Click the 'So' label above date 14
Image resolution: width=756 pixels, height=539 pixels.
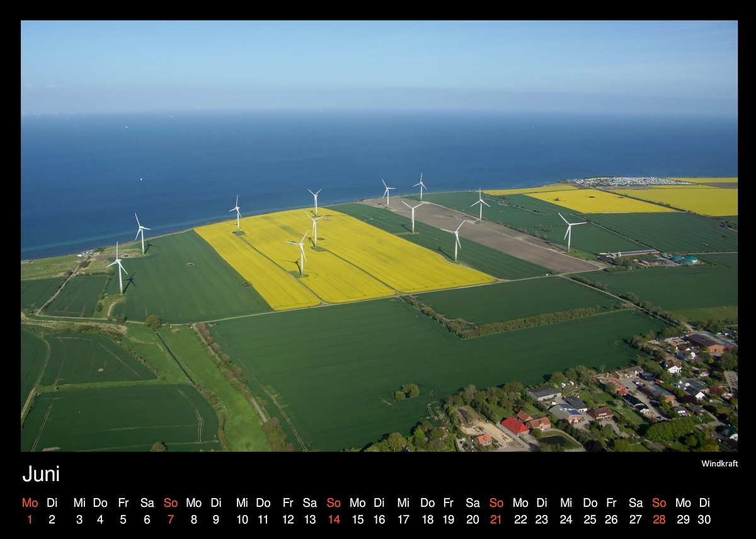tap(334, 502)
